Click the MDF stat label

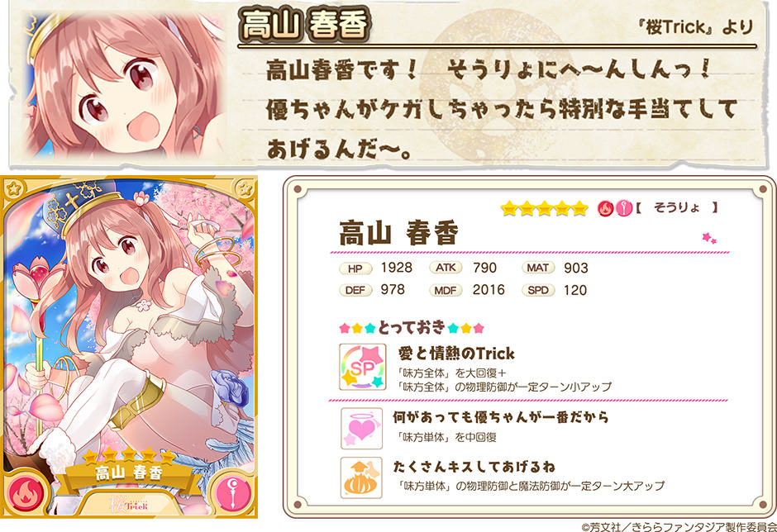(446, 290)
